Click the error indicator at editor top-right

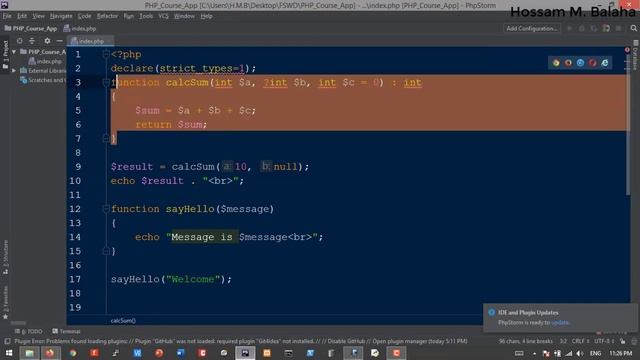(x=627, y=50)
